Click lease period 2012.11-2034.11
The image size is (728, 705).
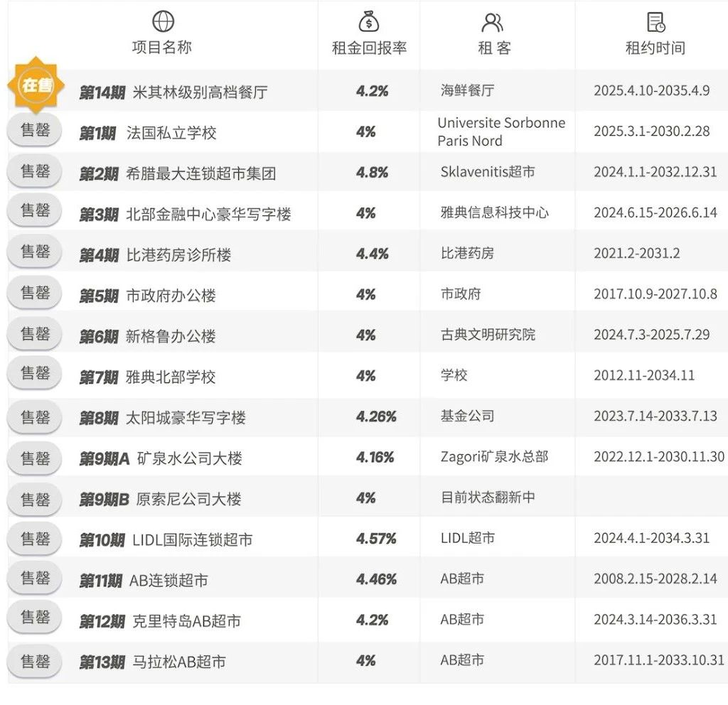coord(644,375)
